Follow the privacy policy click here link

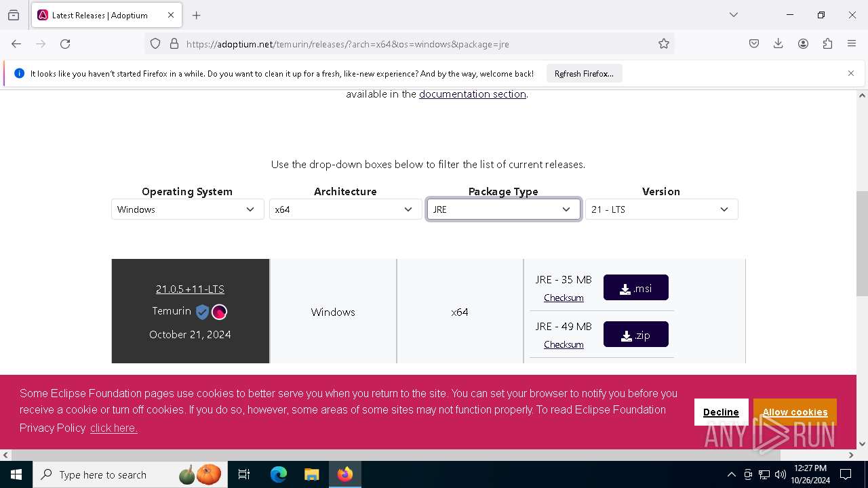(x=114, y=428)
